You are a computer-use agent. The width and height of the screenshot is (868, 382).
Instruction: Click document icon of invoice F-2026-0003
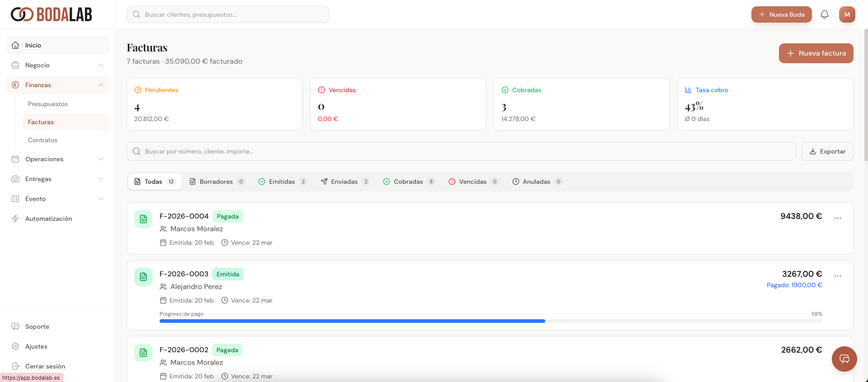(x=143, y=277)
